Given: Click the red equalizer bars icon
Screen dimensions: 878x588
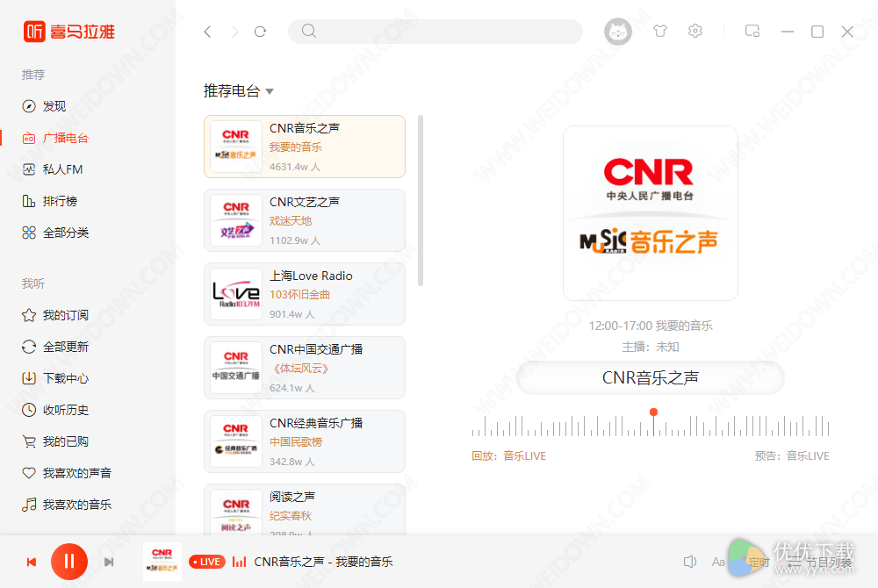Looking at the screenshot, I should click(x=239, y=561).
